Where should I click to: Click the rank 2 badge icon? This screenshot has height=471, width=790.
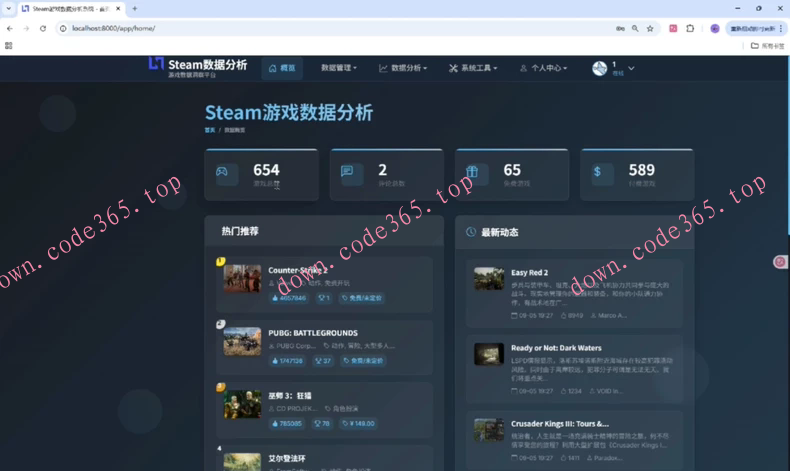click(221, 324)
